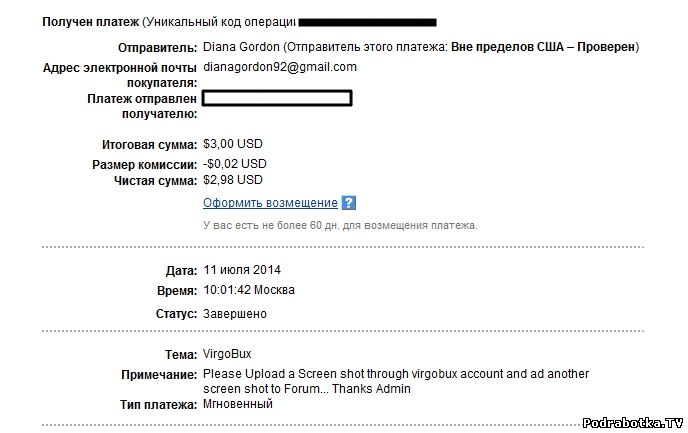
Task: Click the status value "Завершено"
Action: coord(235,313)
